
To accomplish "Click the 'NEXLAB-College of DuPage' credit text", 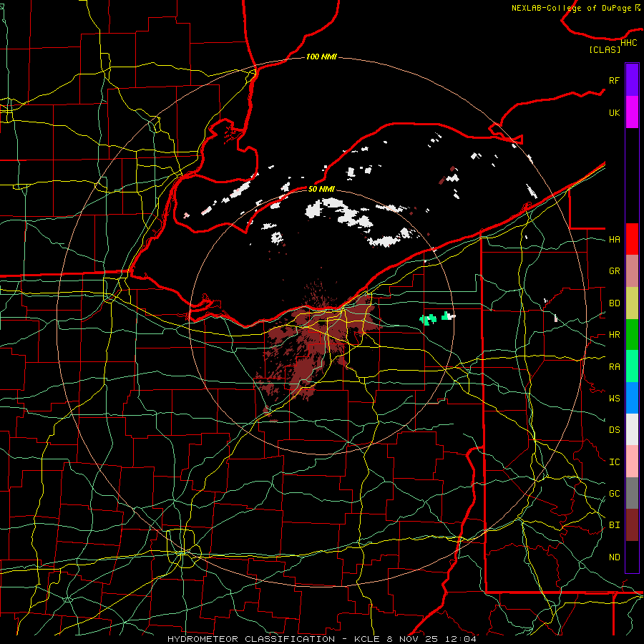I will point(571,8).
